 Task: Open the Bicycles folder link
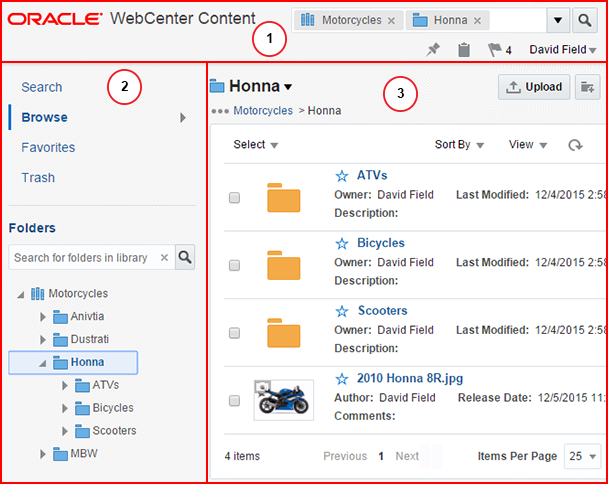(381, 243)
